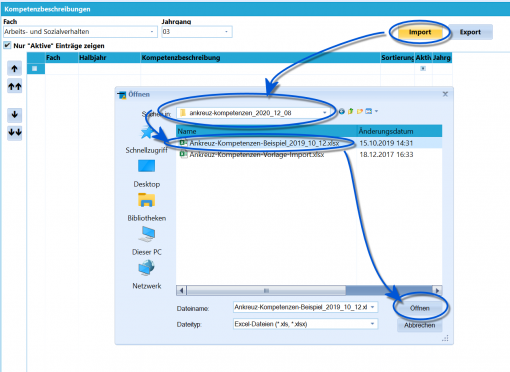Click the go-back icon beside folder dropdown

click(x=342, y=112)
